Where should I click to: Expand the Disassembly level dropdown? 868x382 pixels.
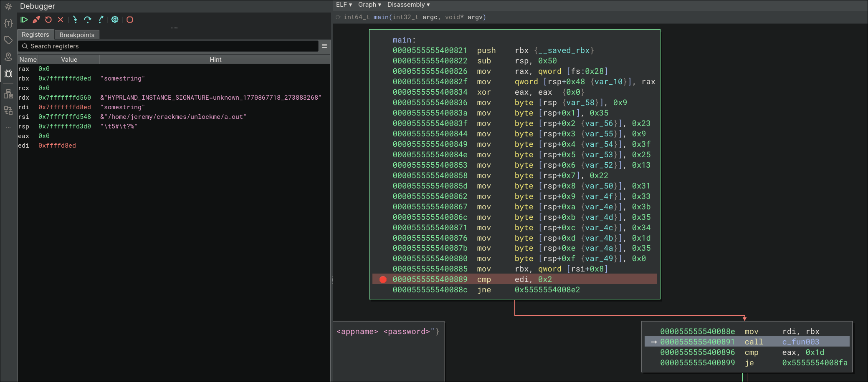point(408,5)
